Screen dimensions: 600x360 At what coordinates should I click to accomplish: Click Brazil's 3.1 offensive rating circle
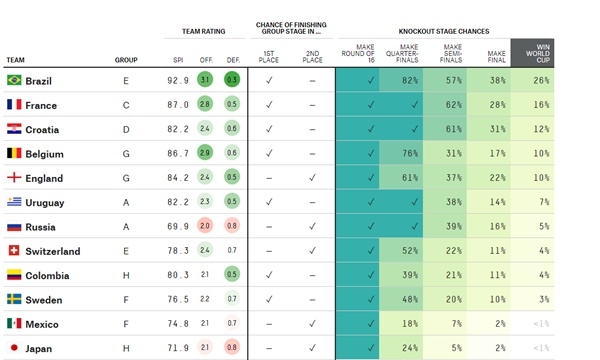point(205,80)
